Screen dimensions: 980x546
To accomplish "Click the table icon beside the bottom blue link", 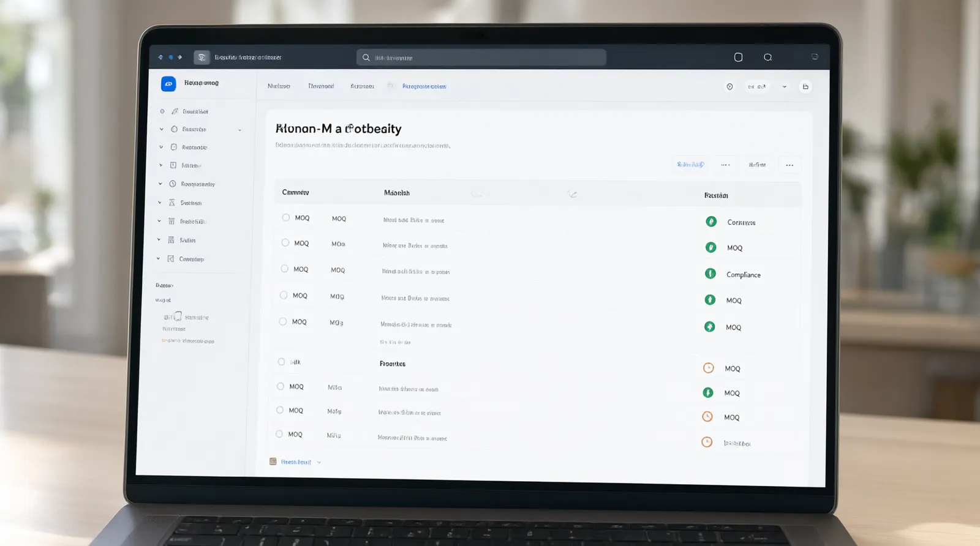I will pos(273,462).
